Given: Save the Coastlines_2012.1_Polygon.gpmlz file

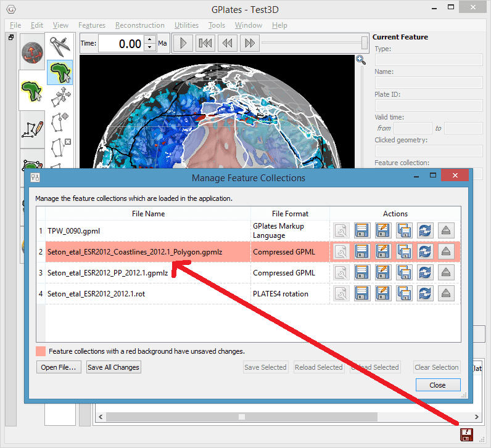Looking at the screenshot, I should tap(362, 251).
